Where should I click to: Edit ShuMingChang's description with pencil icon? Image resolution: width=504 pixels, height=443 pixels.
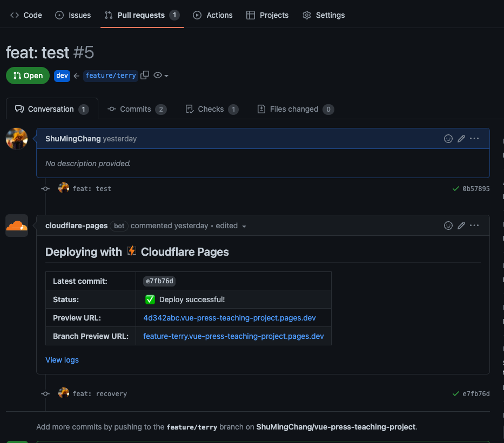tap(461, 139)
